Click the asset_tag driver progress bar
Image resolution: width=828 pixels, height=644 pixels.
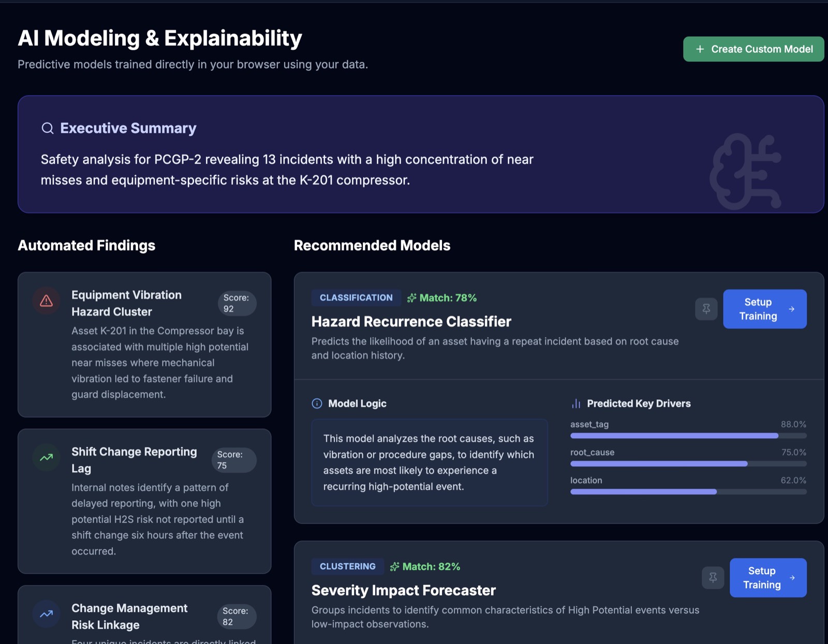pos(688,436)
